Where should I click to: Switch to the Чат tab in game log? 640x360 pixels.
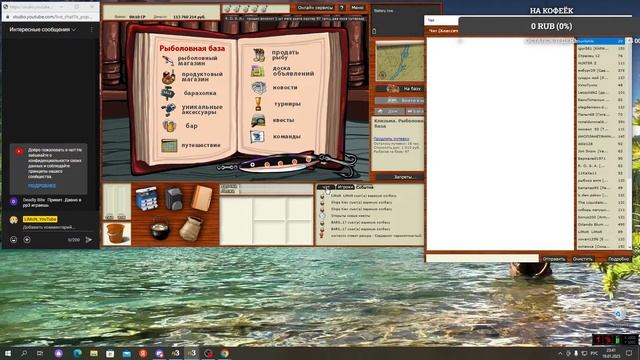pyautogui.click(x=326, y=187)
